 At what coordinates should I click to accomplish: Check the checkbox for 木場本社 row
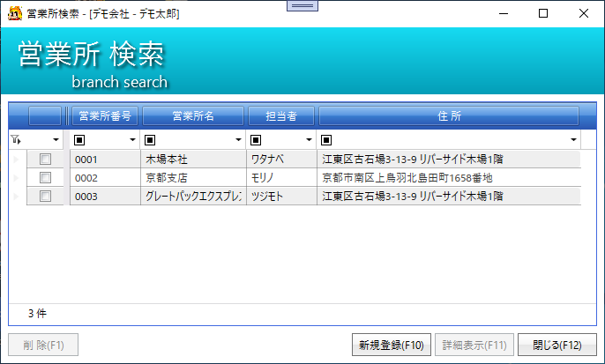click(x=46, y=160)
